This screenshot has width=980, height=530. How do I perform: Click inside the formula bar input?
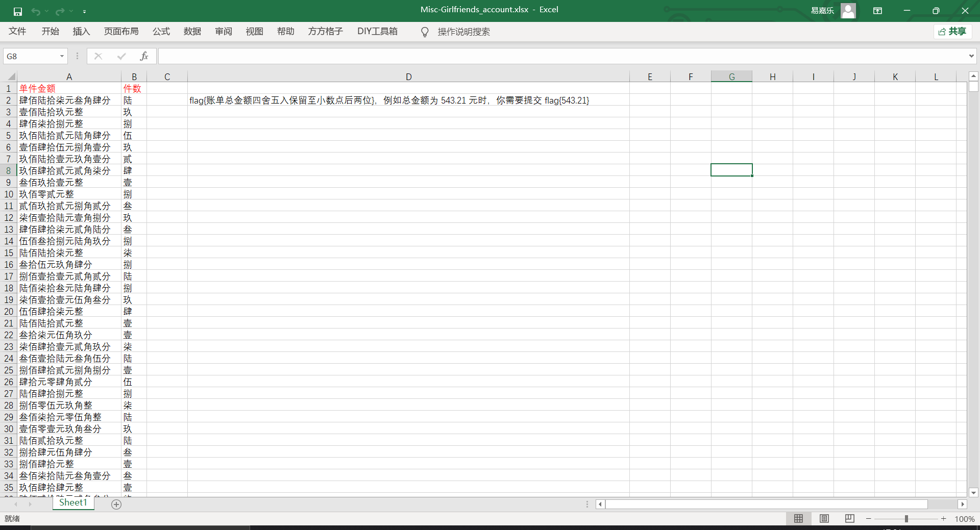[561, 56]
